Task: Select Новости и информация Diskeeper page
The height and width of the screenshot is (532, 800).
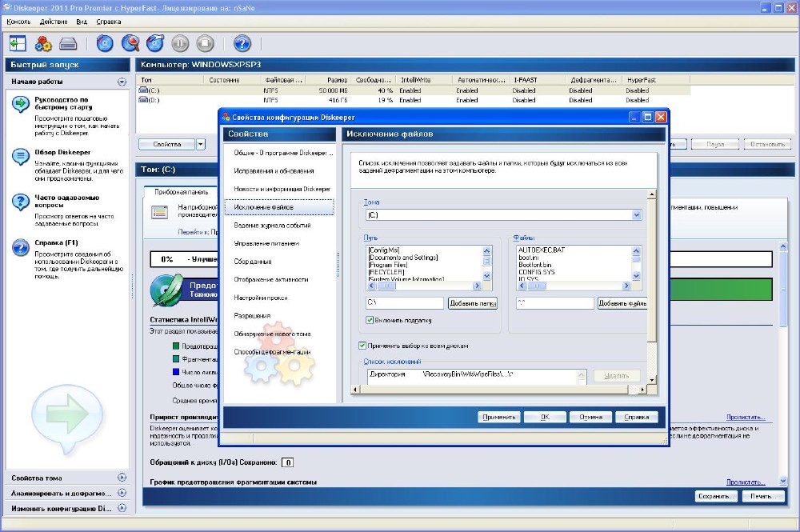Action: (x=282, y=189)
